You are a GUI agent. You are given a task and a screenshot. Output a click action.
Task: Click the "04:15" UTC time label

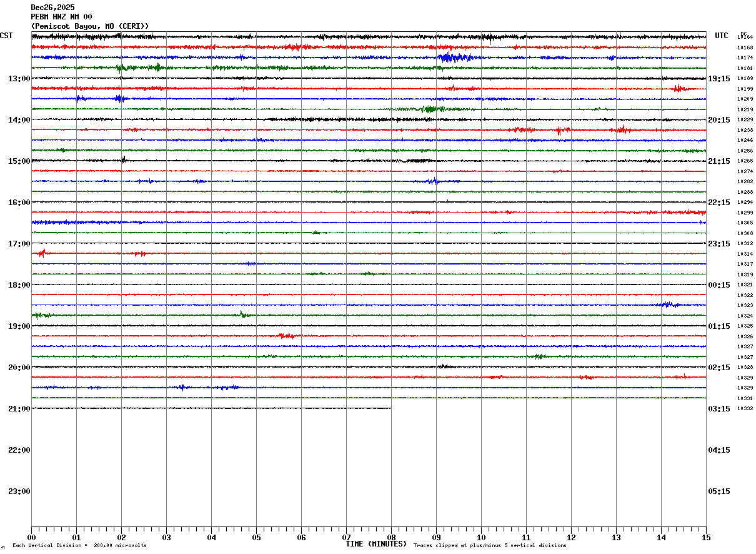(x=719, y=450)
